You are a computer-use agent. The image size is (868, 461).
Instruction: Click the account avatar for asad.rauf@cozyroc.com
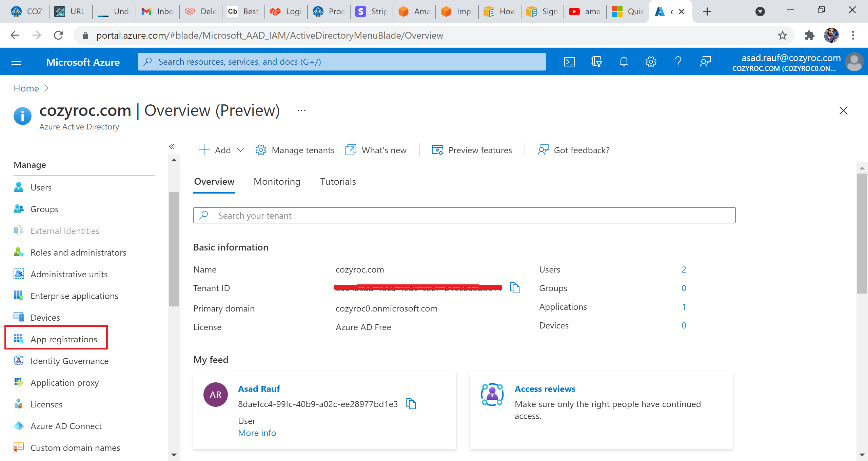(854, 62)
